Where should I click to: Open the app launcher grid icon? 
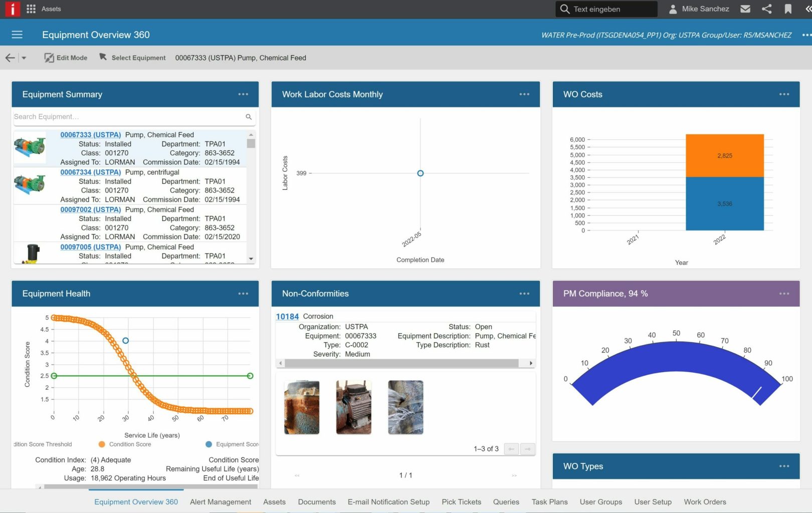pos(31,9)
